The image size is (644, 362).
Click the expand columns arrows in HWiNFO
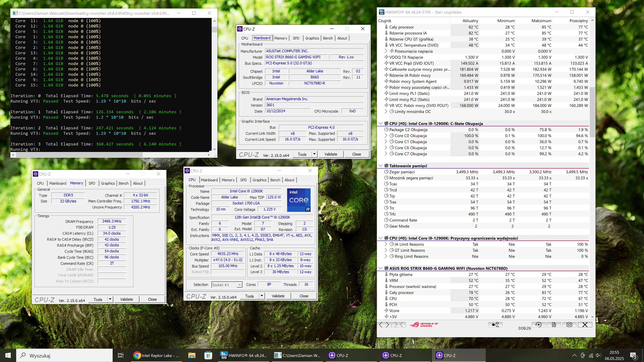coord(384,324)
